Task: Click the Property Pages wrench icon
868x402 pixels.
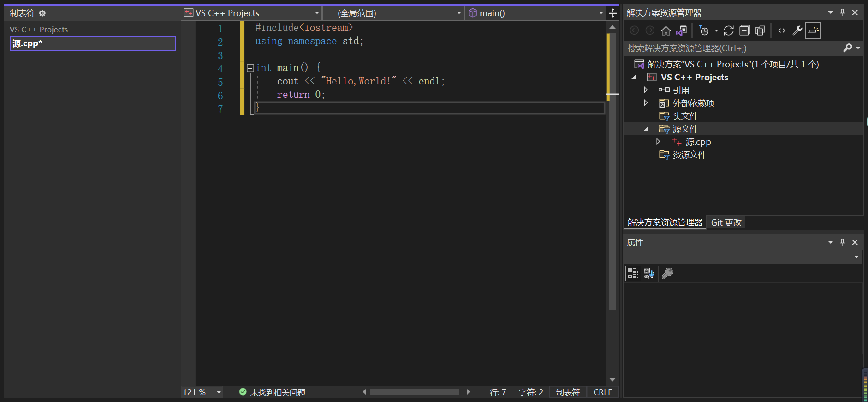Action: click(667, 273)
